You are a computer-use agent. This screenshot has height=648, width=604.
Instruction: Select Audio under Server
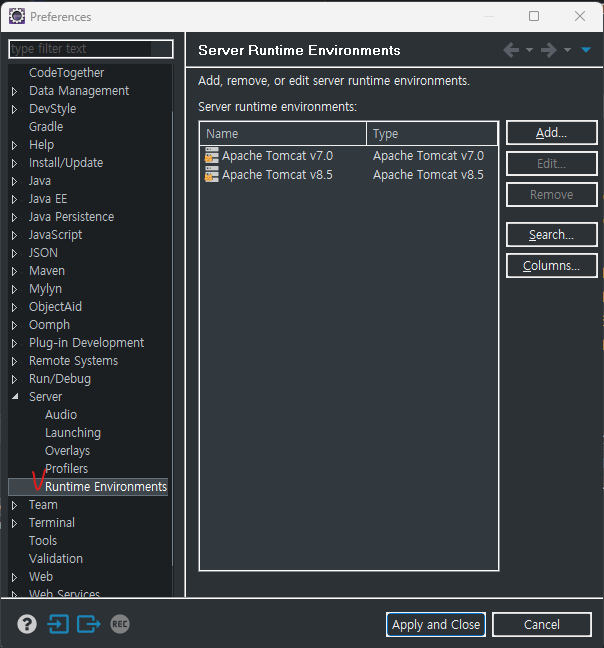(x=61, y=415)
